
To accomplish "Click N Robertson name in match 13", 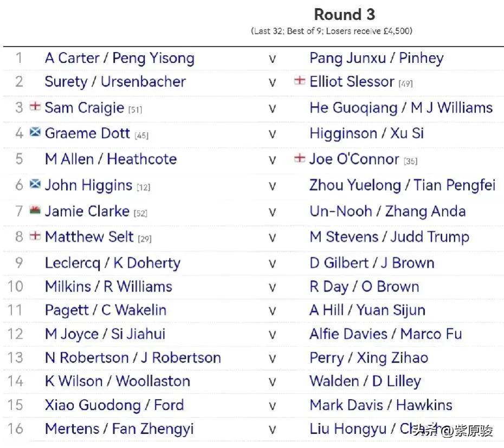I will [87, 358].
